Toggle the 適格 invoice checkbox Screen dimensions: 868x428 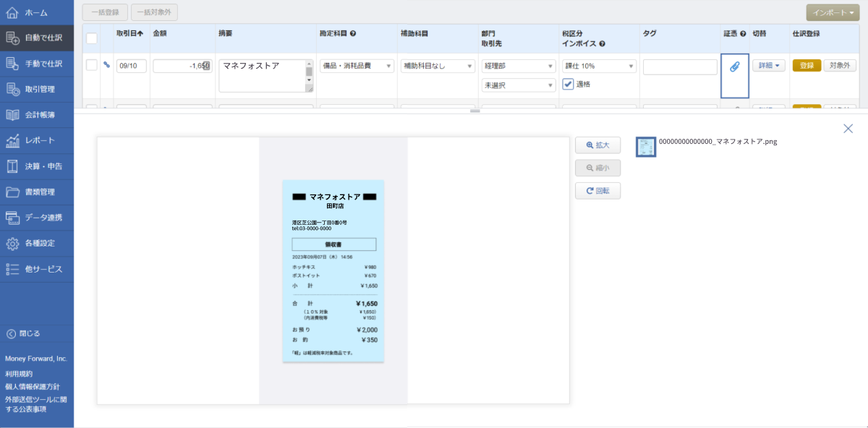pyautogui.click(x=569, y=84)
